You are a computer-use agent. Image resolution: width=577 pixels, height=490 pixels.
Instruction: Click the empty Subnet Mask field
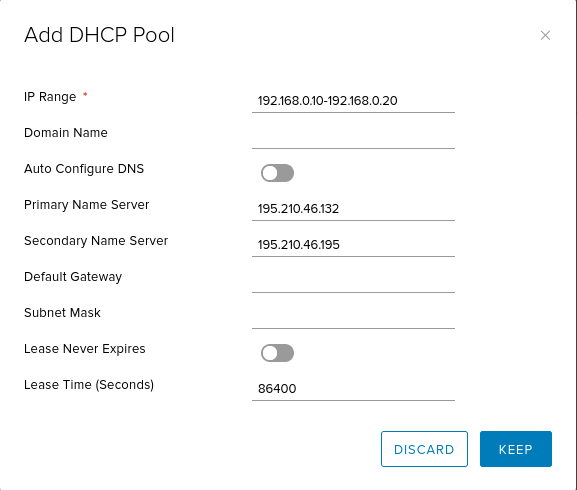[x=353, y=317]
